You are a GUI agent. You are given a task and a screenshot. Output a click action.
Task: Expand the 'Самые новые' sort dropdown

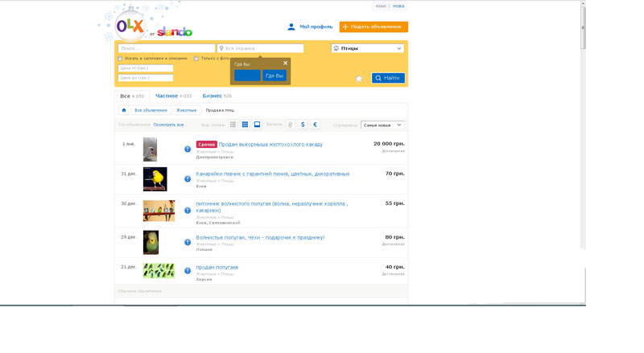click(x=382, y=125)
